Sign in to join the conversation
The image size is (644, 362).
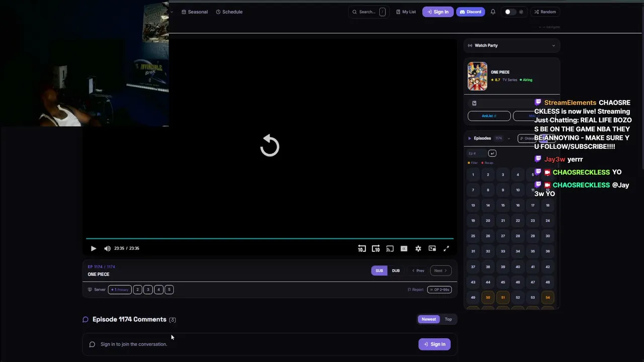coord(435,344)
